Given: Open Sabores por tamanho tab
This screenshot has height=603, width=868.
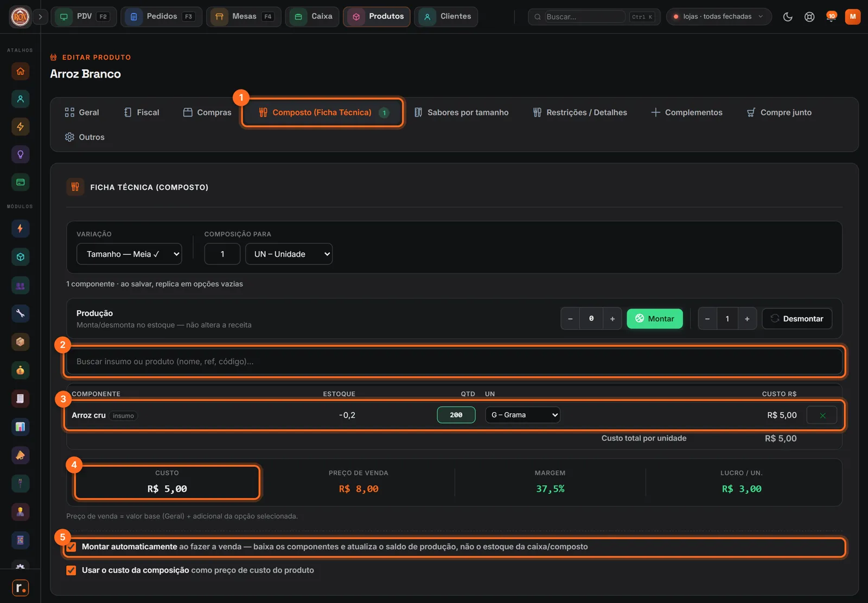Looking at the screenshot, I should (x=462, y=112).
